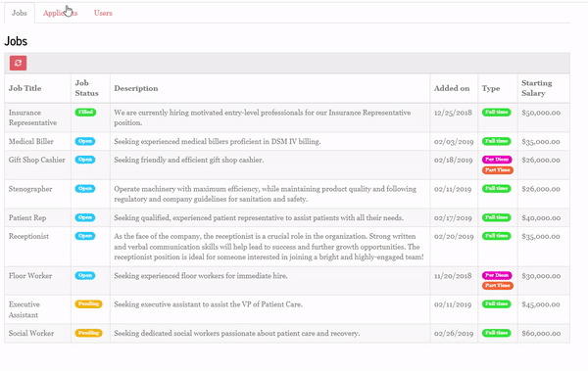This screenshot has height=371, width=588.
Task: Click the Full time badge for Executive Assistant
Action: point(497,303)
